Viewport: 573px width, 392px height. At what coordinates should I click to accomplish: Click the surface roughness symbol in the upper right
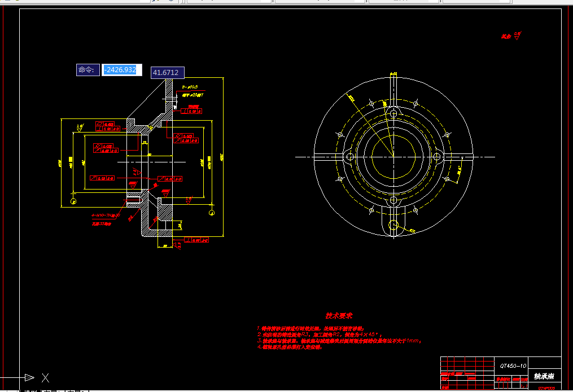[x=517, y=36]
